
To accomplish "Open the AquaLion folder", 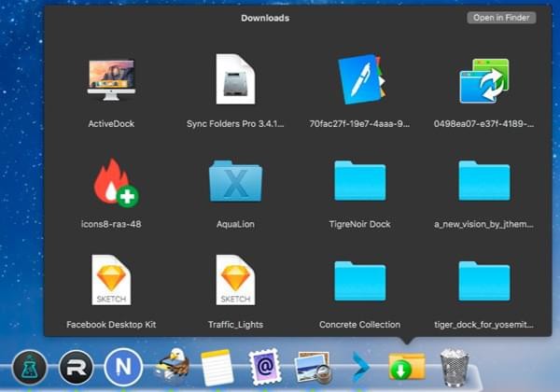I will coord(235,181).
